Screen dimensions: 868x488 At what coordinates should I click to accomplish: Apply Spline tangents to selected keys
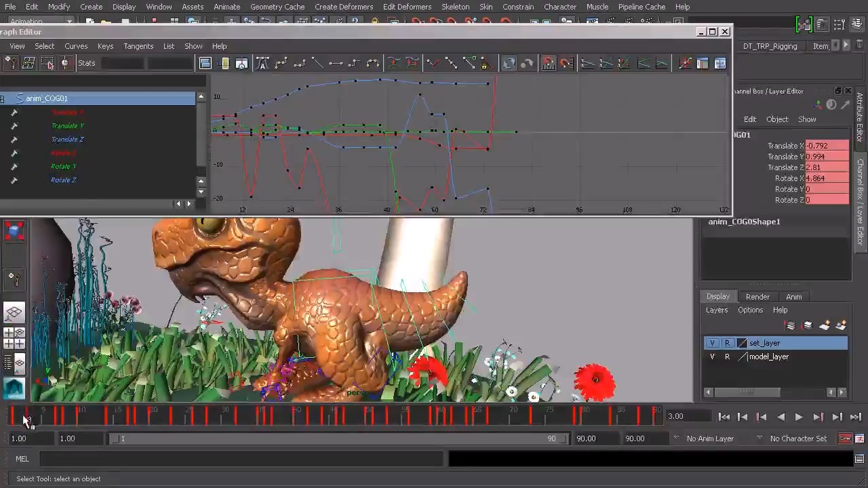pos(281,63)
